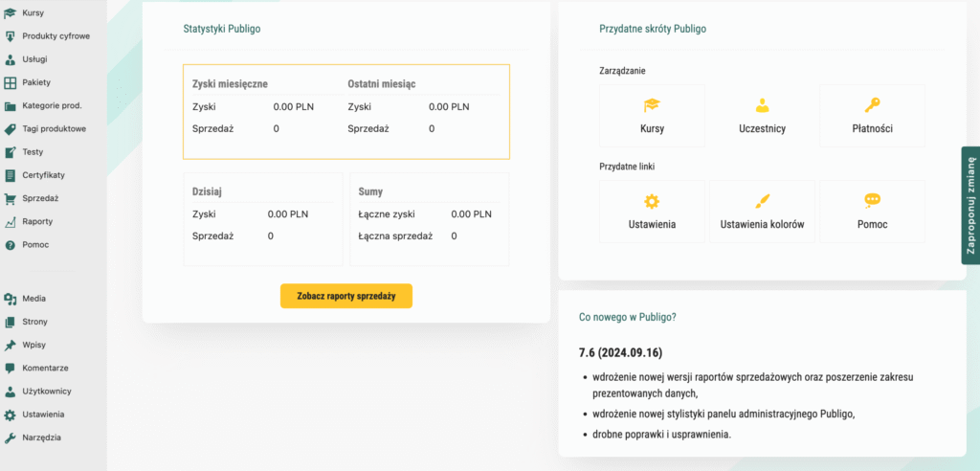Click the Tagi produktowe tag icon
980x471 pixels.
tap(10, 129)
